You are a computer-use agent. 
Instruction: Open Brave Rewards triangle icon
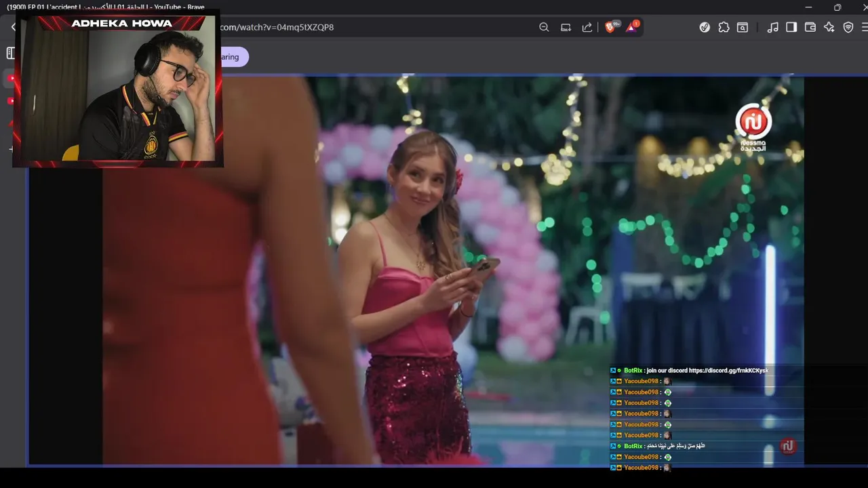[x=632, y=27]
